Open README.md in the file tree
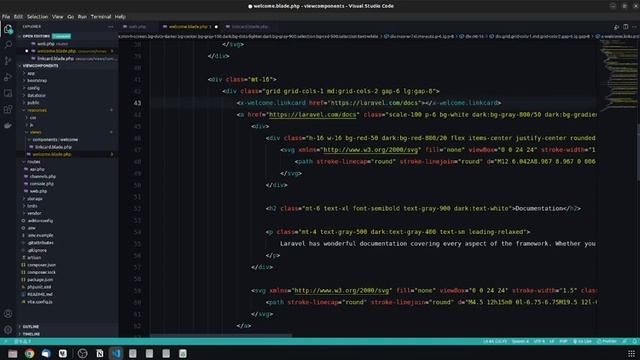The height and width of the screenshot is (360, 640). coord(40,294)
